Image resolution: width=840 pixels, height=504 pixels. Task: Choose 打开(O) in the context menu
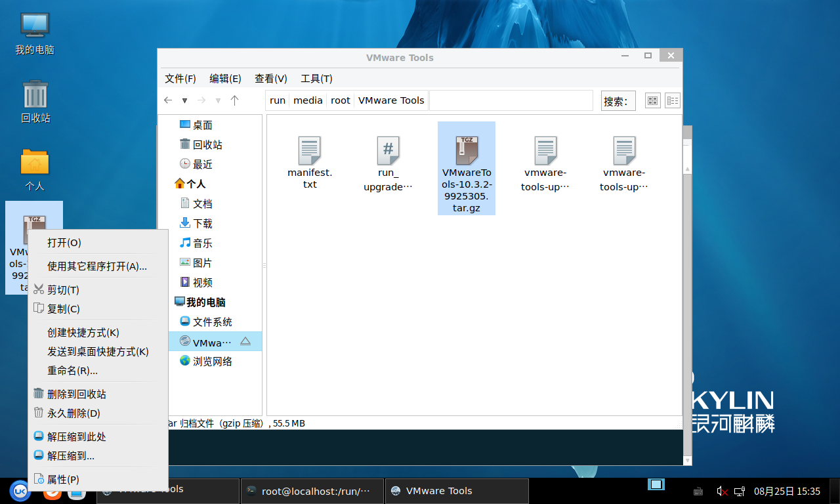[x=98, y=243]
